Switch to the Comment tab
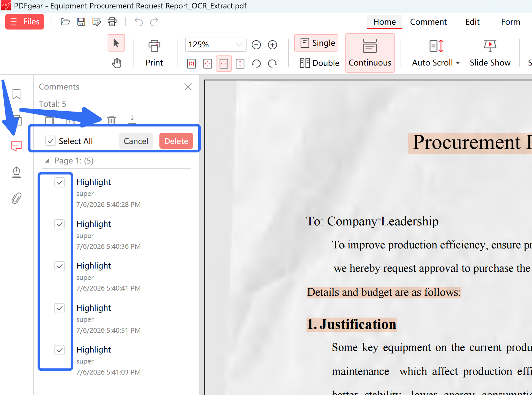The width and height of the screenshot is (532, 395). click(428, 22)
